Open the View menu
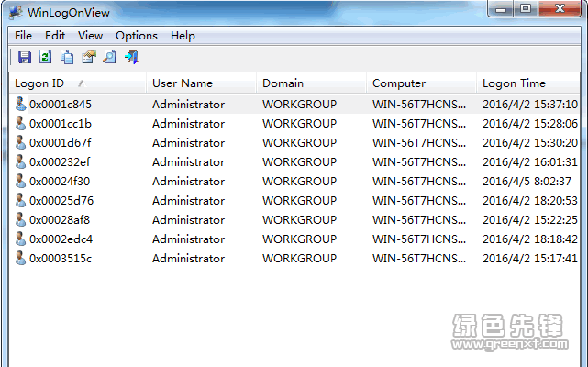The width and height of the screenshot is (588, 367). click(91, 36)
